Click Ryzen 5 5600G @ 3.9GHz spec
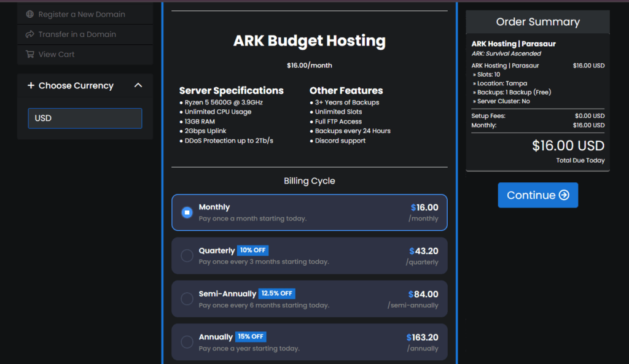 point(224,103)
